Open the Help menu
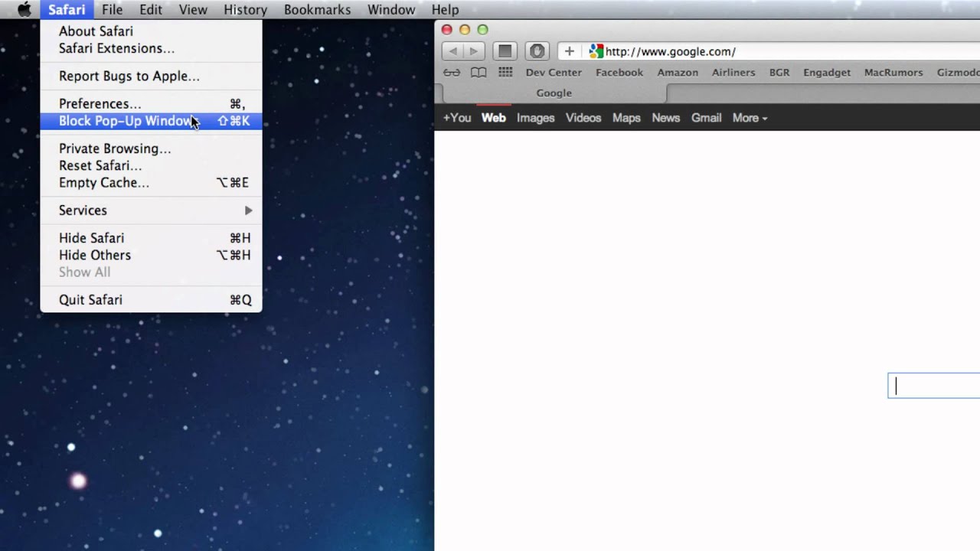Image resolution: width=980 pixels, height=551 pixels. [445, 10]
